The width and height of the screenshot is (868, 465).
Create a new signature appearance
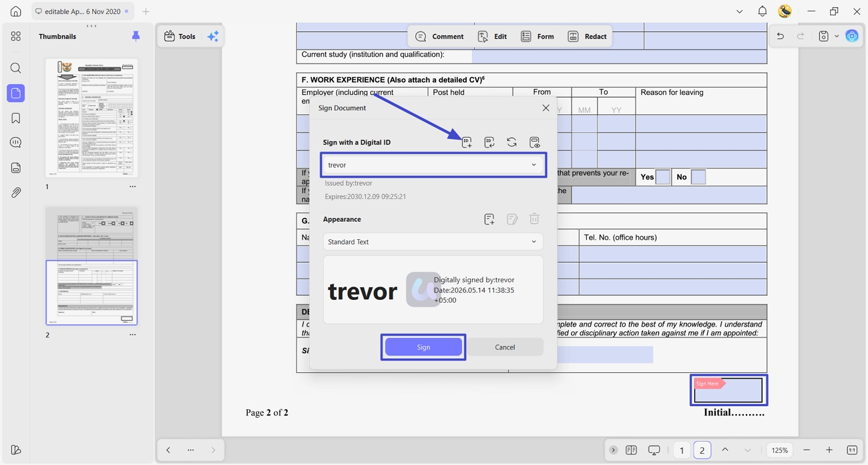[489, 219]
